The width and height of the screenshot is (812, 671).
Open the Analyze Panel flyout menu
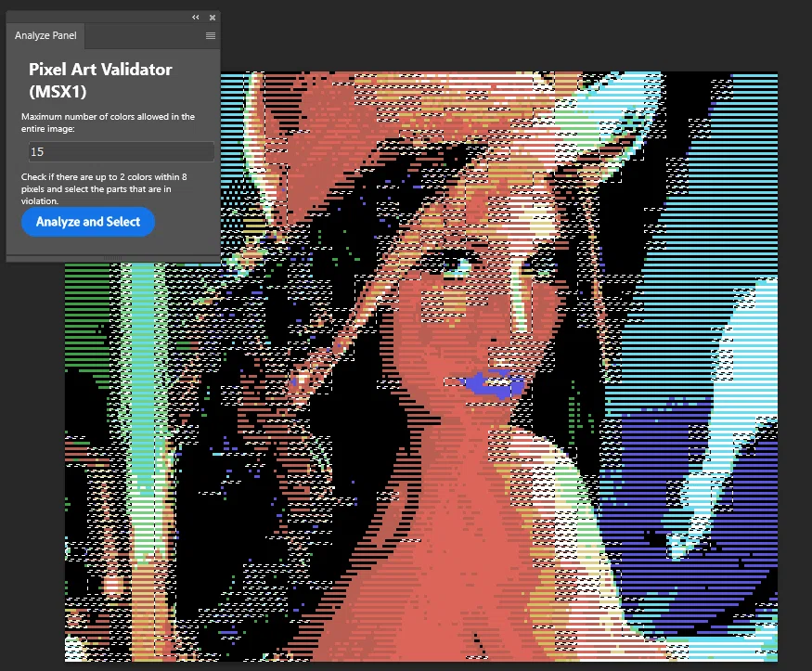pyautogui.click(x=211, y=35)
